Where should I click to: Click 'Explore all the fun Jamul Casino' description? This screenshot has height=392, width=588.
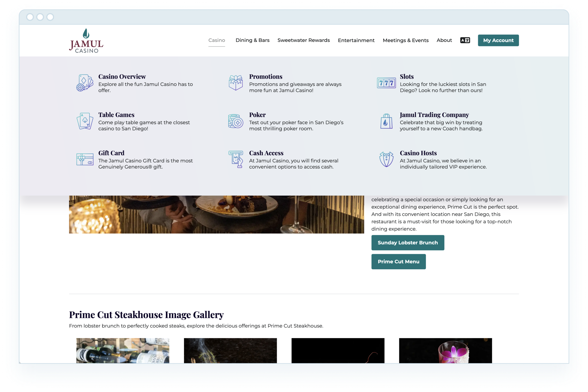pos(145,87)
